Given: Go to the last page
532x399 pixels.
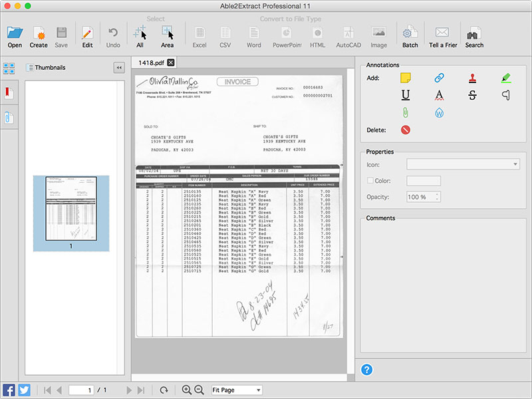Looking at the screenshot, I should pos(141,390).
